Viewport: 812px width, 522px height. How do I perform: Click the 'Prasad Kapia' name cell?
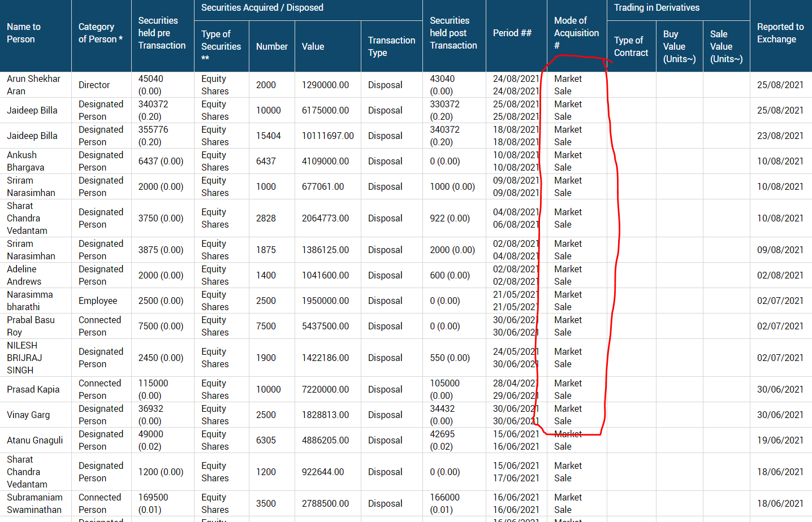click(33, 390)
